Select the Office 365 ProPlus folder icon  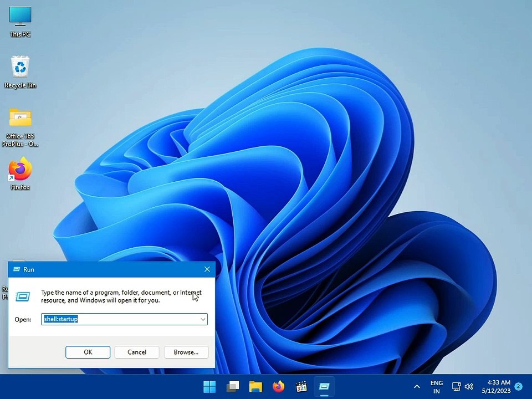[20, 127]
